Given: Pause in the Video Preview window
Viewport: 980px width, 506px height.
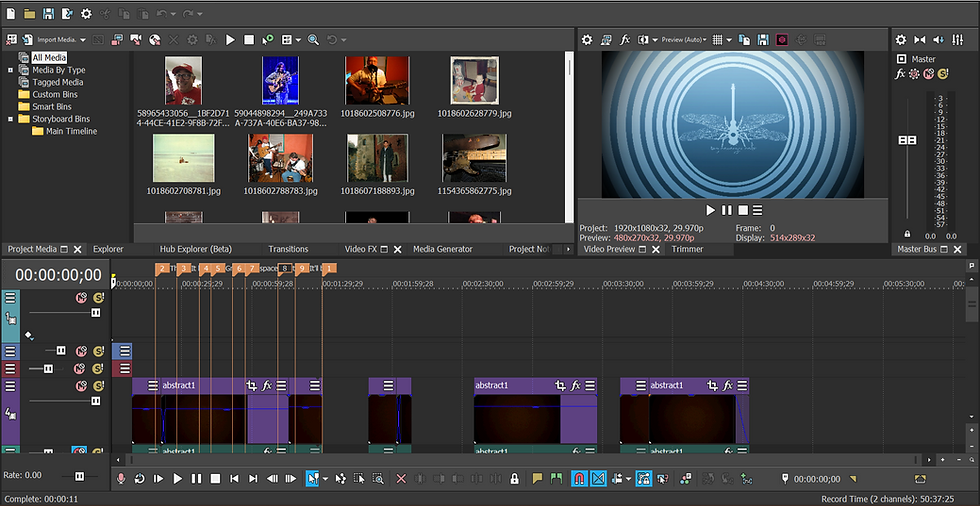Looking at the screenshot, I should click(727, 211).
